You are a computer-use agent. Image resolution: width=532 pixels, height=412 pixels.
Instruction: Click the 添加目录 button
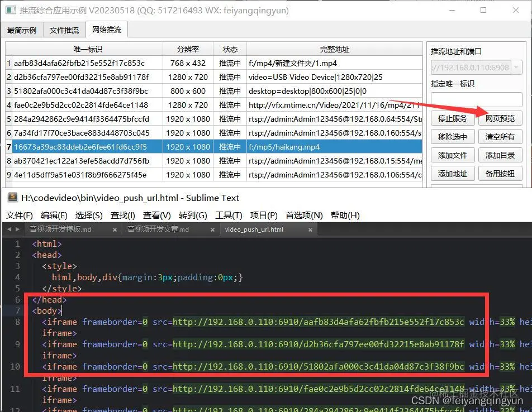[x=500, y=156]
